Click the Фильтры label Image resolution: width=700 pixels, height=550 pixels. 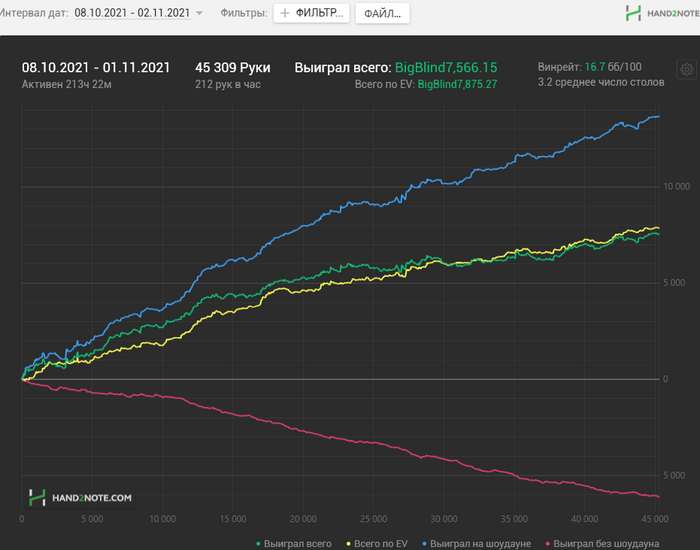tap(244, 13)
